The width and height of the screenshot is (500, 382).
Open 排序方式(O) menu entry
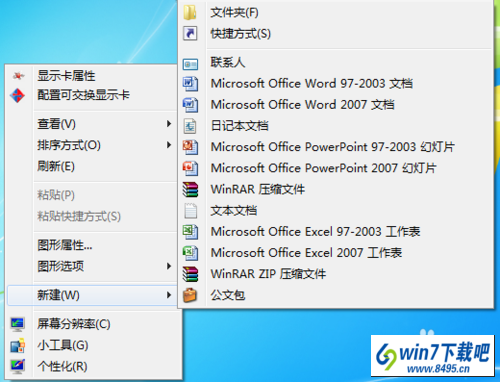[69, 145]
